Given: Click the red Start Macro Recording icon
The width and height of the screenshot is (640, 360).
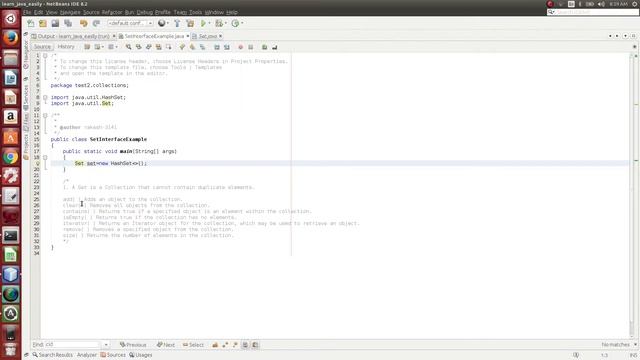Looking at the screenshot, I should [240, 47].
